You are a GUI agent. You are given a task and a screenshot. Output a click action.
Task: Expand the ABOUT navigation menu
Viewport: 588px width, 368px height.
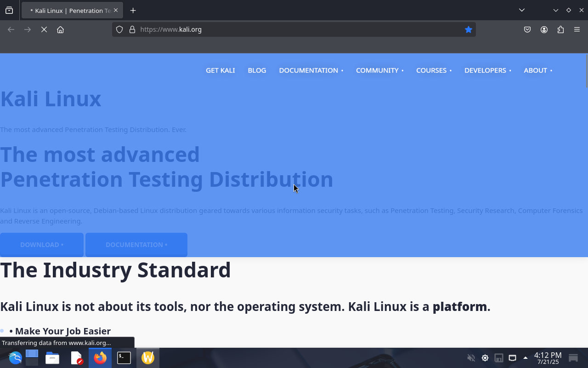(x=538, y=70)
